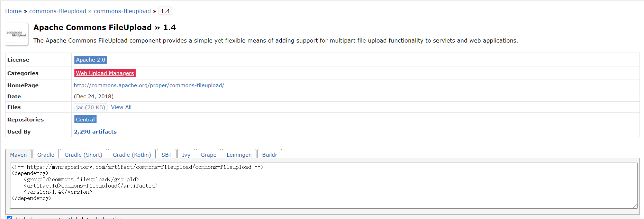
Task: View the 2,290 artifacts usage link
Action: [95, 132]
